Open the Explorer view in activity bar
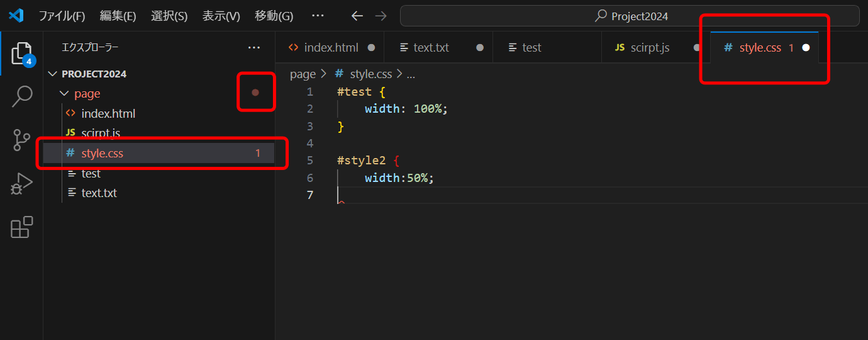The image size is (868, 340). pyautogui.click(x=21, y=54)
